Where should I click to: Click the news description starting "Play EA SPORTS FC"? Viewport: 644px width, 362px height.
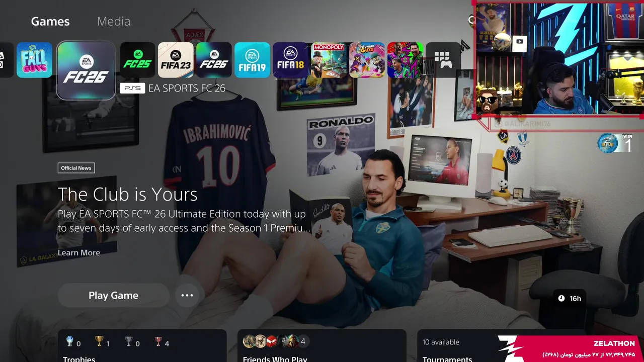click(x=184, y=221)
